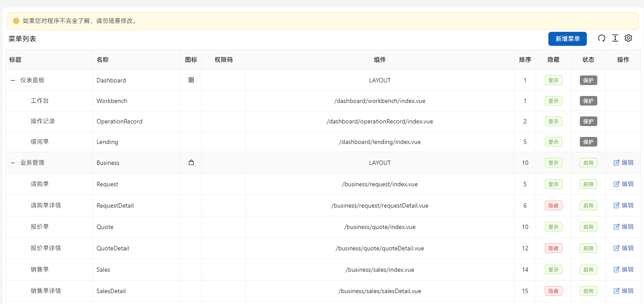Click the /dashboard/lending/index.vue component cell
Image resolution: width=644 pixels, height=304 pixels.
379,142
